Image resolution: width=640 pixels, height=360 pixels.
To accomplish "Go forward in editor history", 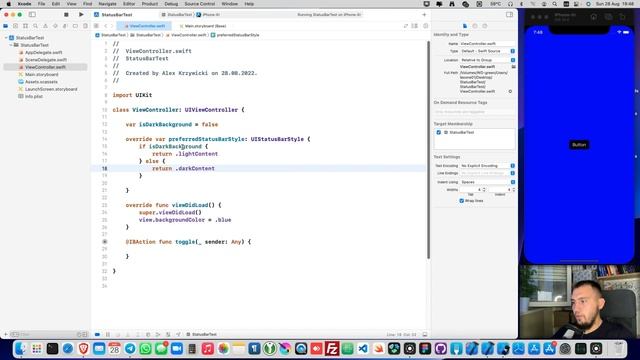I will coord(112,26).
